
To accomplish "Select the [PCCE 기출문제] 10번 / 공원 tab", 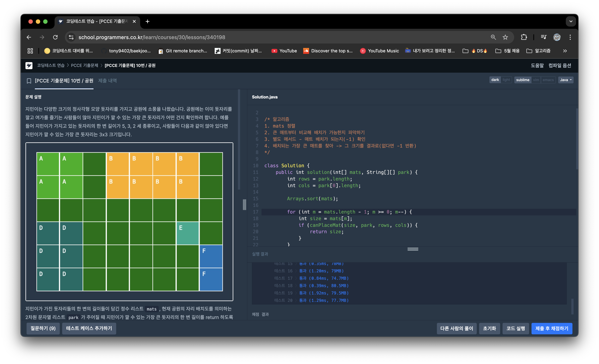I will point(64,81).
